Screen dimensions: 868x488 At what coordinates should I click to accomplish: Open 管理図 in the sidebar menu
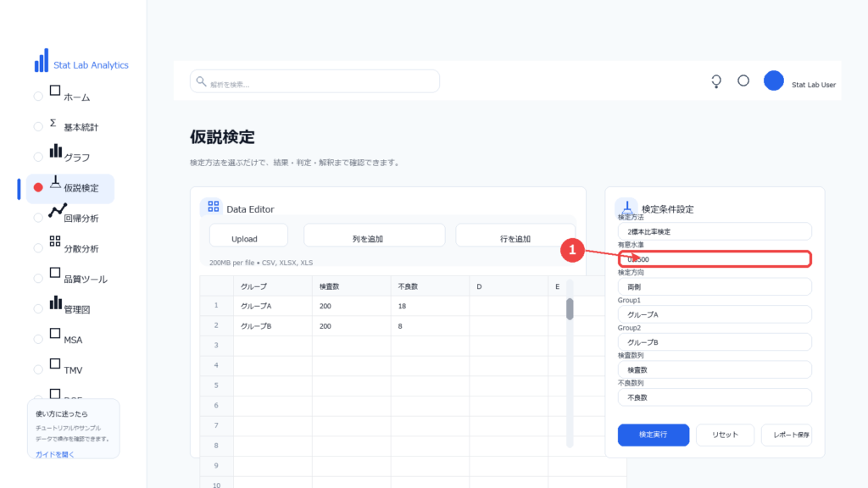tap(76, 310)
